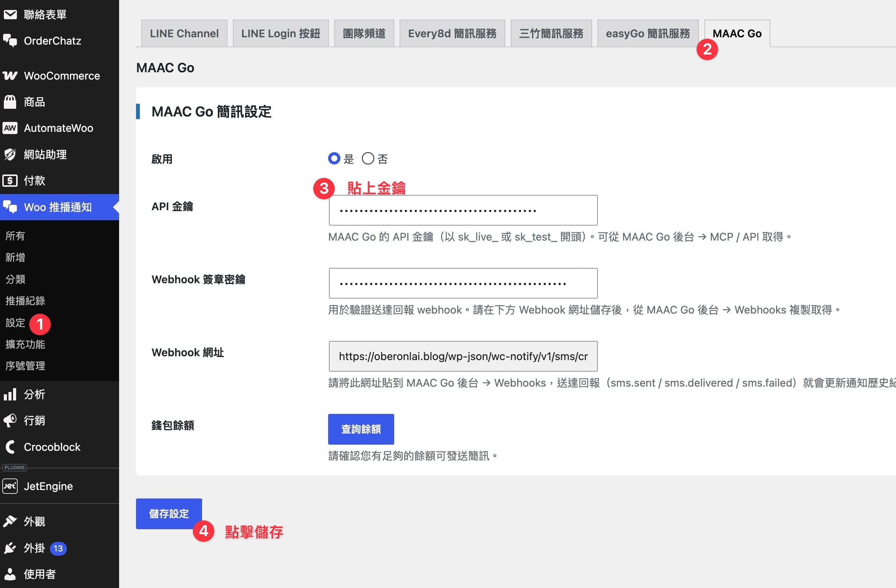
Task: Open 序號管理 in the sidebar submenu
Action: (x=25, y=365)
